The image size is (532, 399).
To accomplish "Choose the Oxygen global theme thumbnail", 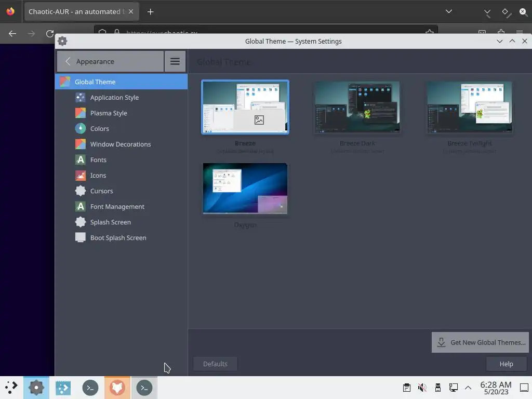I will pyautogui.click(x=245, y=188).
